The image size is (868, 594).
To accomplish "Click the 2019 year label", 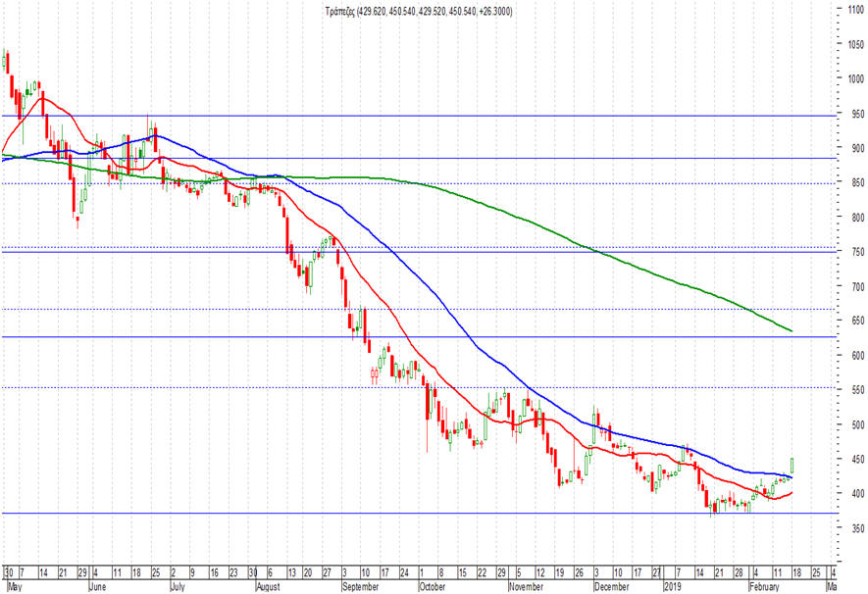I will 673,586.
